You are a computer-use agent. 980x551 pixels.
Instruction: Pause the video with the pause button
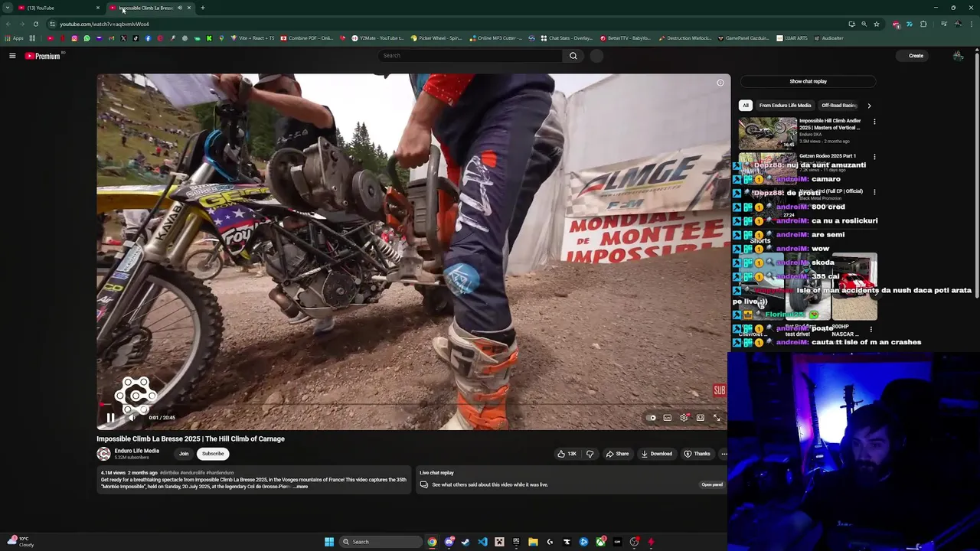pyautogui.click(x=110, y=418)
